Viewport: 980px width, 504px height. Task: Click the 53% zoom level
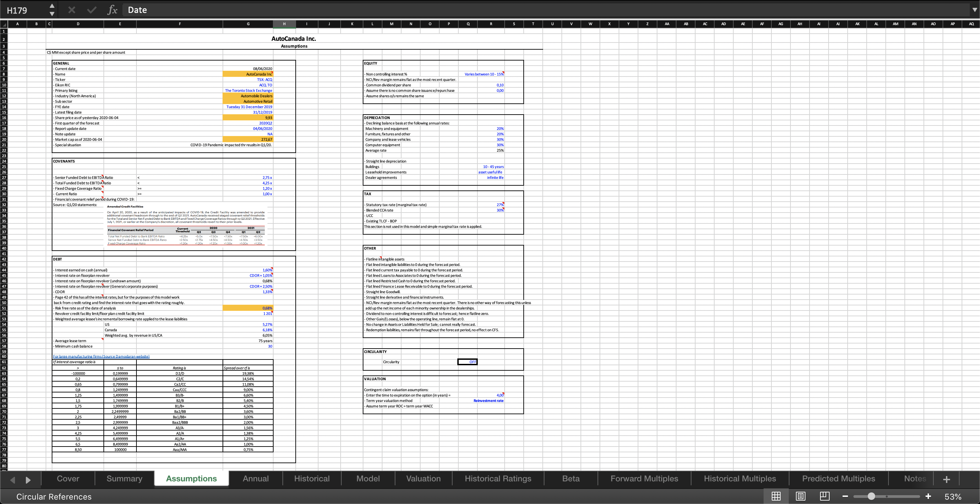953,497
